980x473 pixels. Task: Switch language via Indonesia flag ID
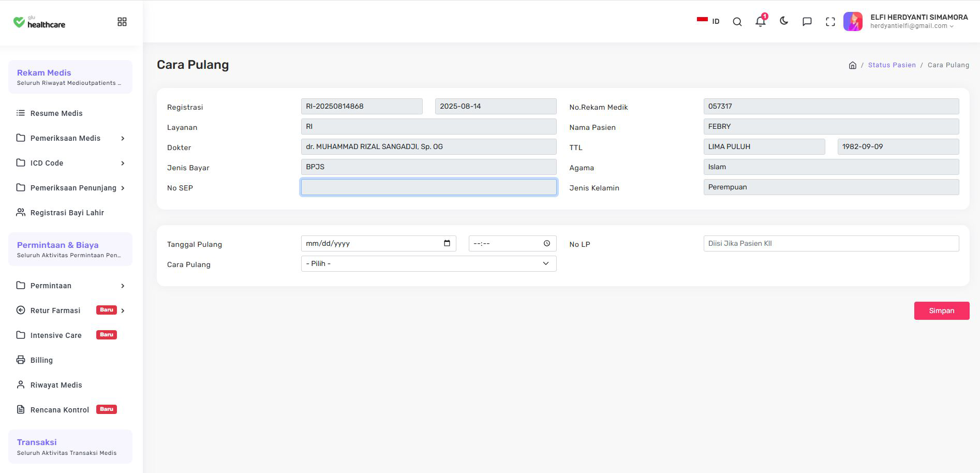click(x=708, y=21)
